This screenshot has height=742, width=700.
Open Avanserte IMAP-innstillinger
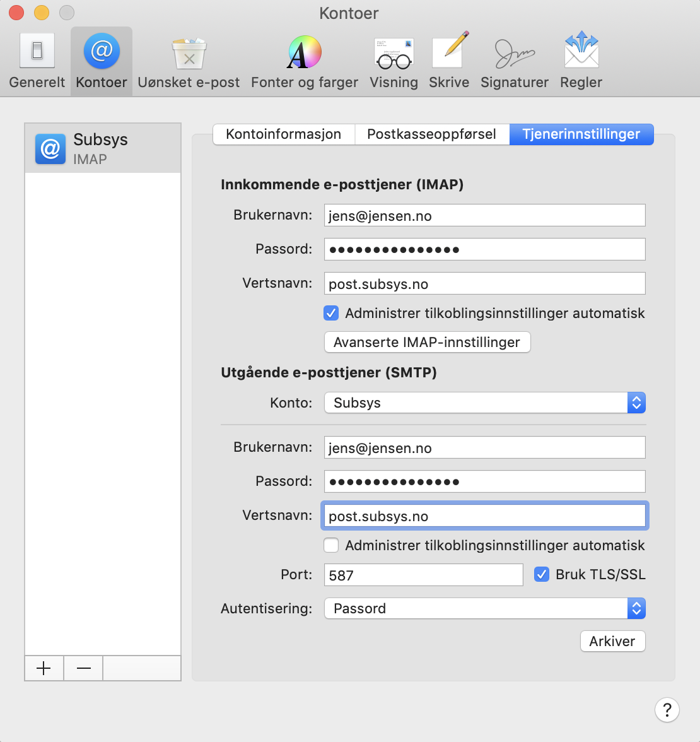click(427, 342)
